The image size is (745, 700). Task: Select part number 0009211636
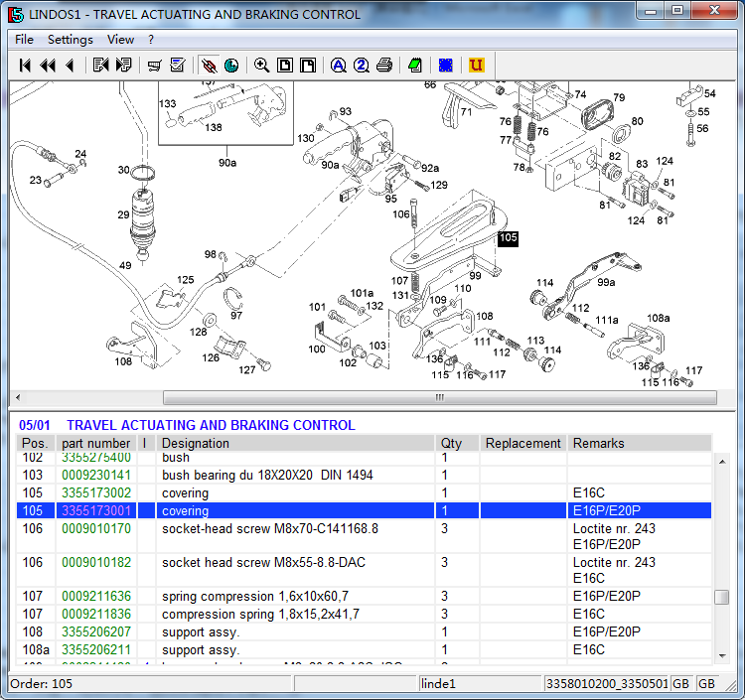point(96,596)
